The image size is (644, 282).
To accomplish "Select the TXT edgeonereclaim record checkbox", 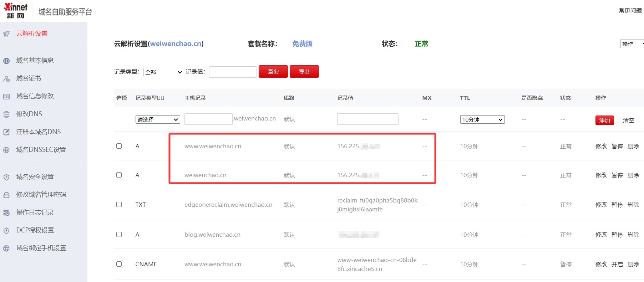I will click(119, 205).
